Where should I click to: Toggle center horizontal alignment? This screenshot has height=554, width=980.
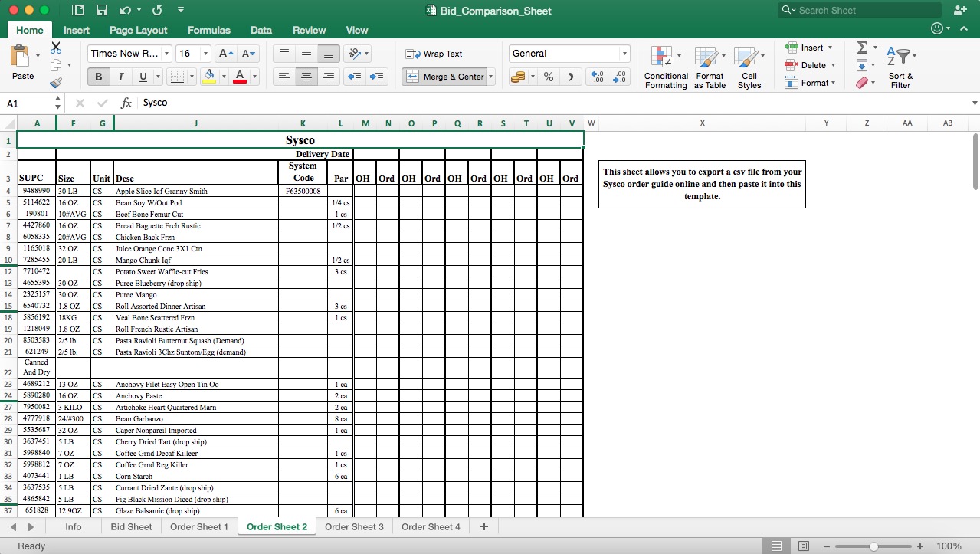306,77
